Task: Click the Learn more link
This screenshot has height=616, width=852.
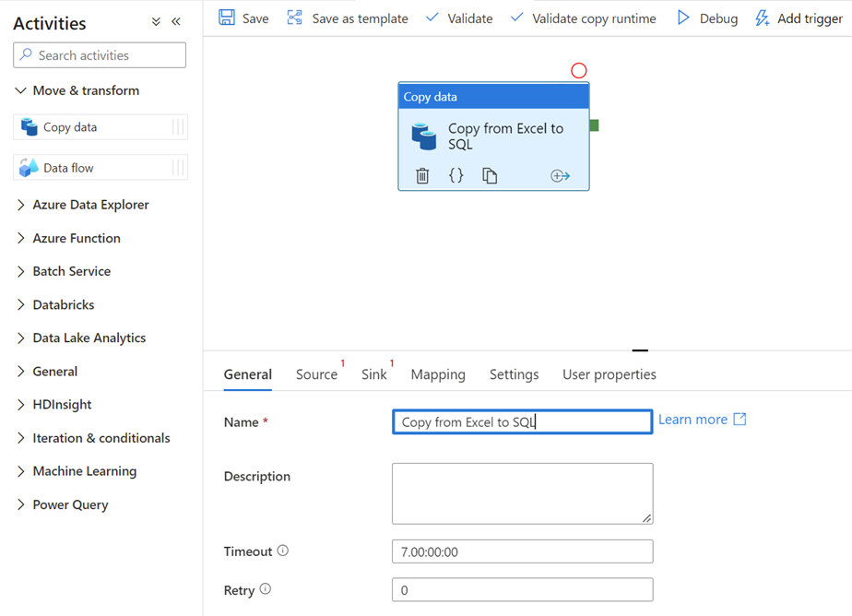Action: click(693, 419)
